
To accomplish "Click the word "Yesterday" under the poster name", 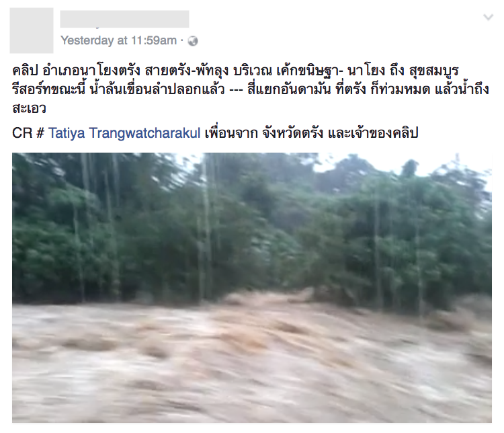I will 87,40.
